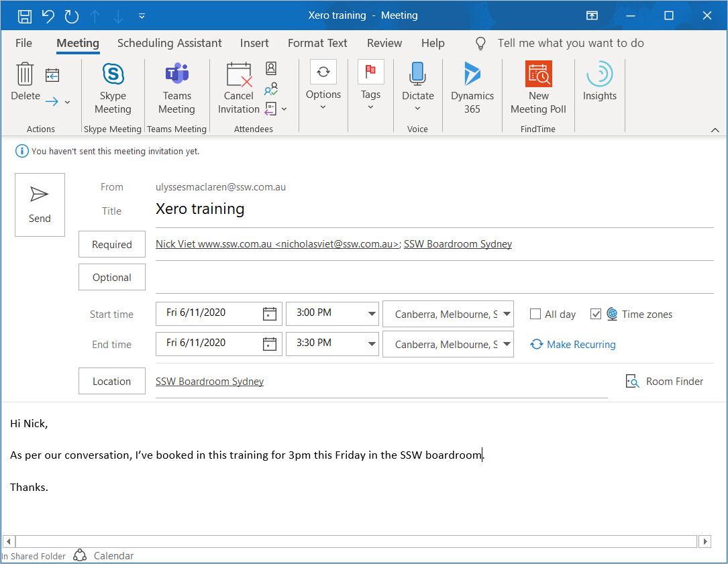Switch to the Scheduling Assistant tab

pos(169,43)
